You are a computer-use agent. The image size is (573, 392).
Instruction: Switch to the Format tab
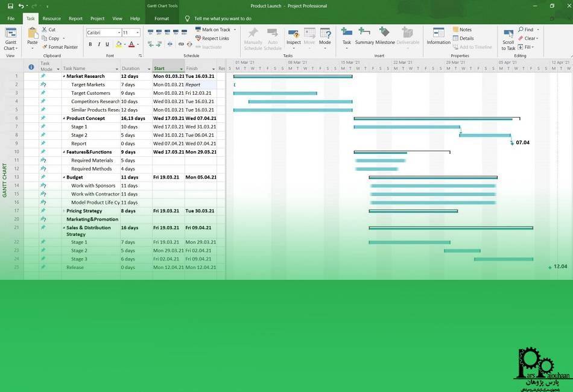162,19
